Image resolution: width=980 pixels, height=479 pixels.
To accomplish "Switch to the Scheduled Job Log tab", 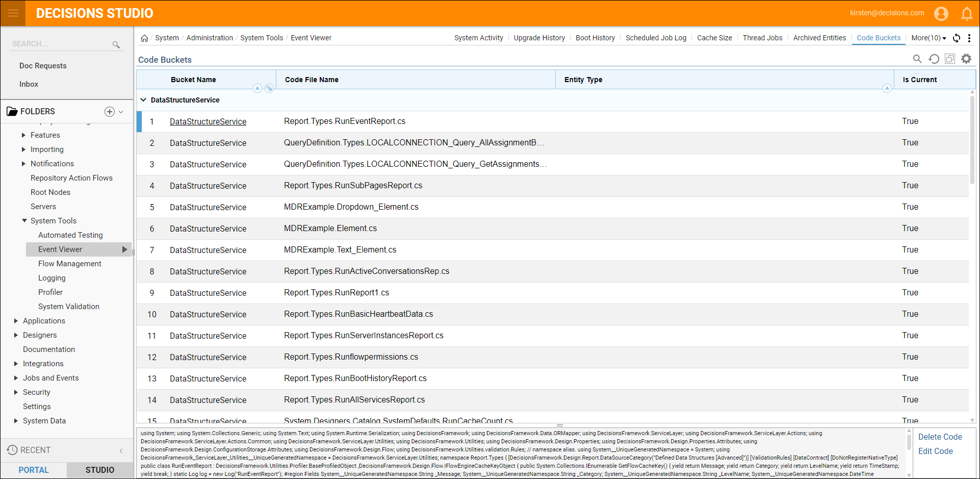I will click(656, 38).
